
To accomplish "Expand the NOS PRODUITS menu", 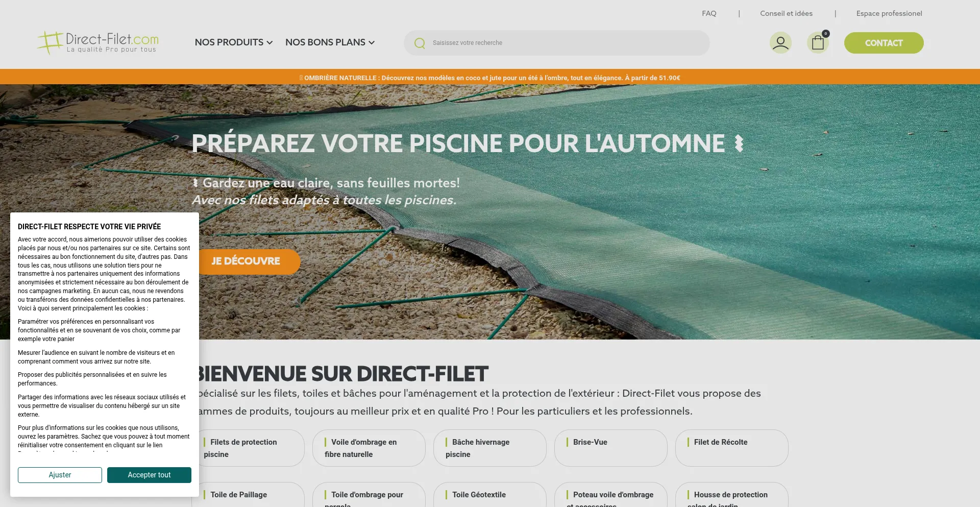I will [233, 42].
